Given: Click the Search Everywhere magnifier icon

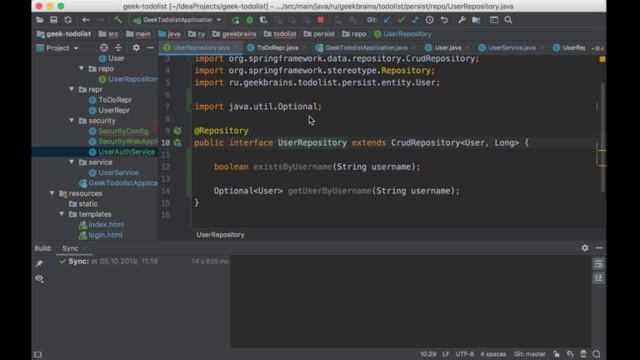Looking at the screenshot, I should (x=508, y=20).
